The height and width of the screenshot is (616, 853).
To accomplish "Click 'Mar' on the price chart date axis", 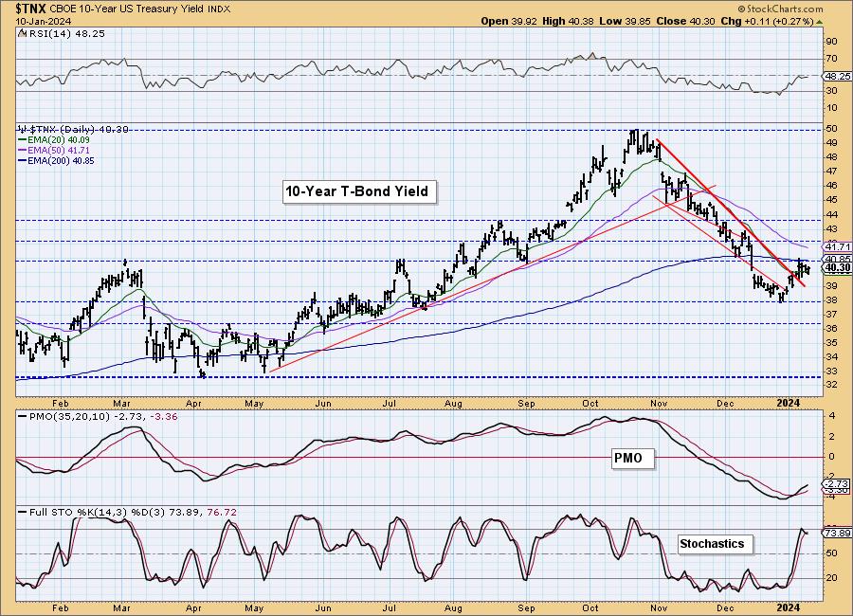I will click(121, 403).
